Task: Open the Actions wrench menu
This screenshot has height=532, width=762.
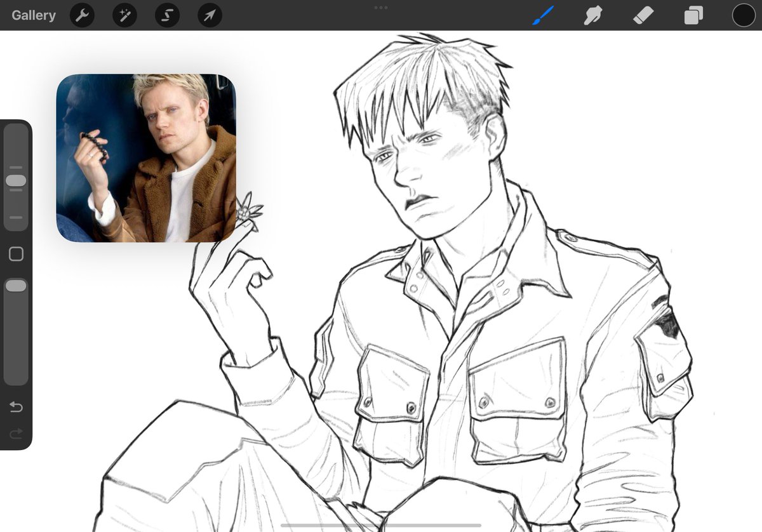Action: 82,15
